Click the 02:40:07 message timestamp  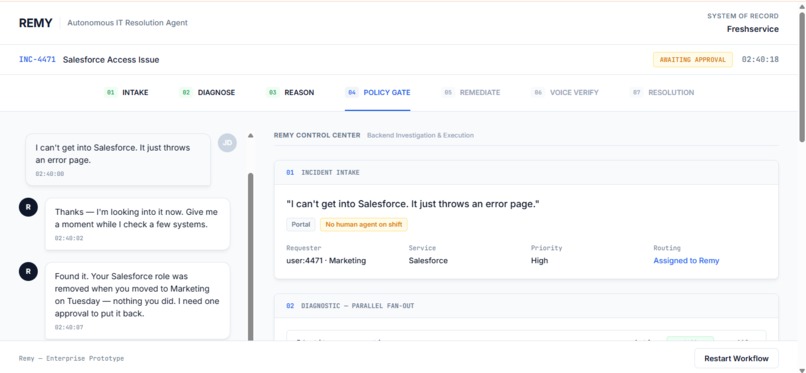tap(69, 327)
